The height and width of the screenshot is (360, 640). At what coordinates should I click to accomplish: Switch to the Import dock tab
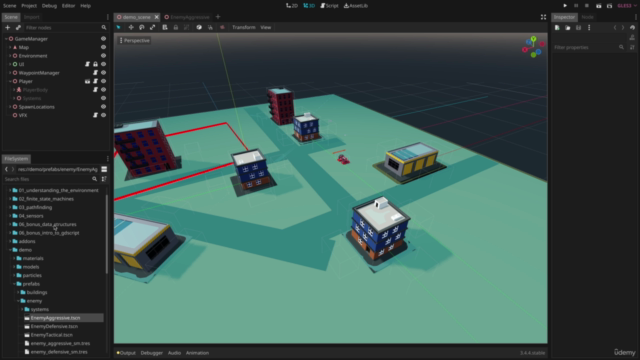[31, 17]
